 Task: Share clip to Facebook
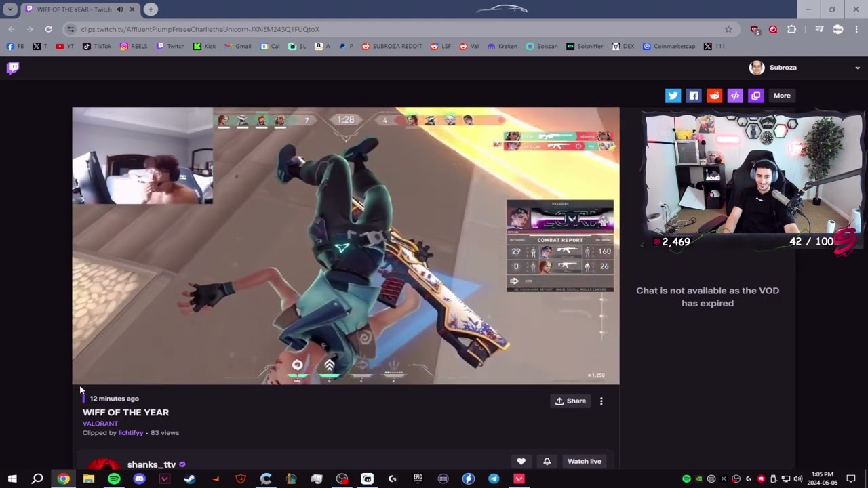694,96
